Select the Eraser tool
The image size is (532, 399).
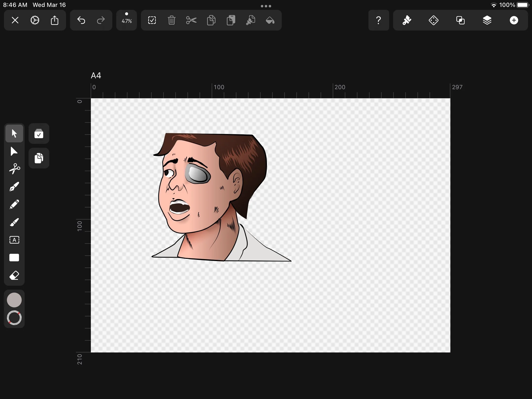pyautogui.click(x=14, y=275)
